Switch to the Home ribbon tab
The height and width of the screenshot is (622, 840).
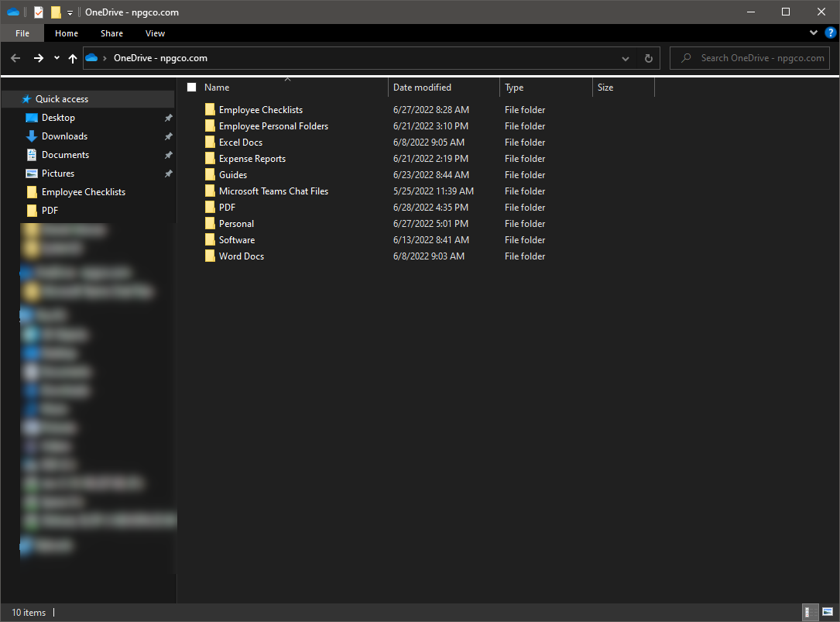coord(67,33)
